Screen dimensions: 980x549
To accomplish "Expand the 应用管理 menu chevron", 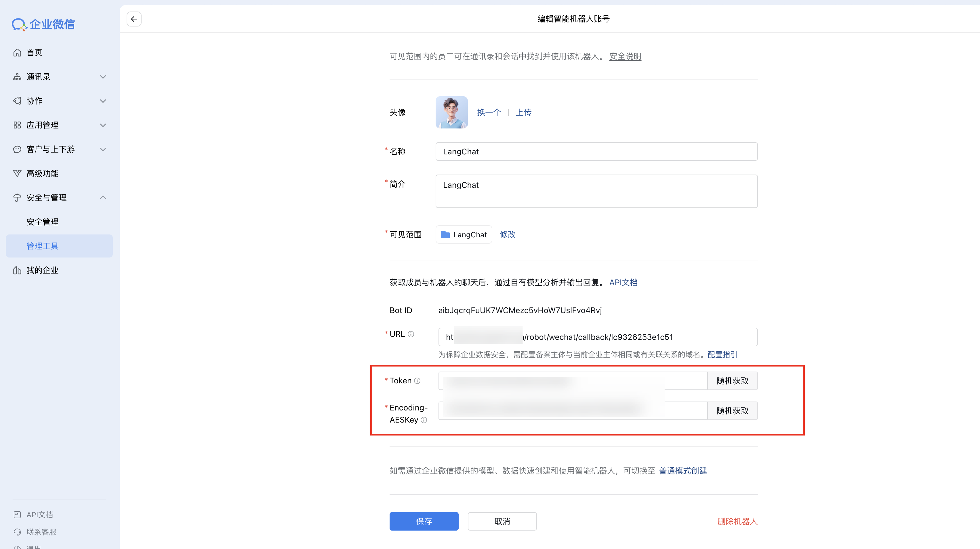I will click(x=103, y=125).
